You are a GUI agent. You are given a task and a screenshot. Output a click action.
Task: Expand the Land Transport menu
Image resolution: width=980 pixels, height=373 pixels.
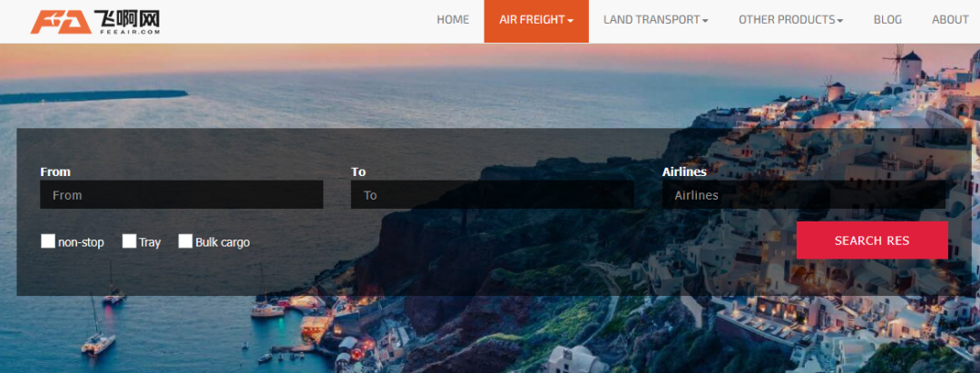[x=656, y=20]
